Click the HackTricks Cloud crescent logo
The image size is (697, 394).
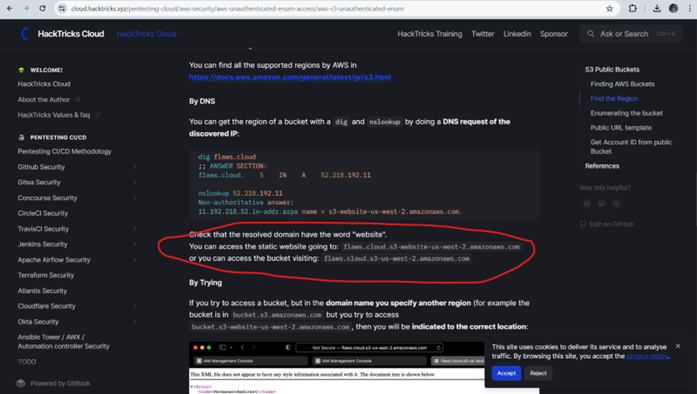pyautogui.click(x=25, y=34)
